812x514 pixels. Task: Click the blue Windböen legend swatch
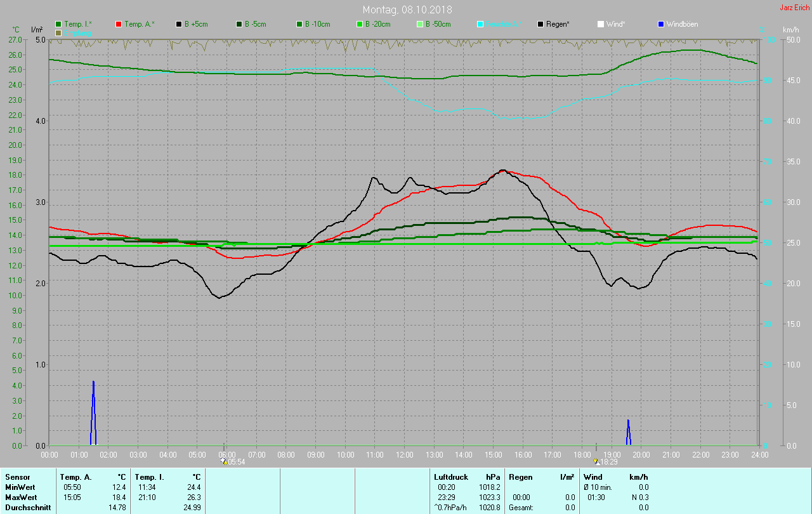coord(661,24)
